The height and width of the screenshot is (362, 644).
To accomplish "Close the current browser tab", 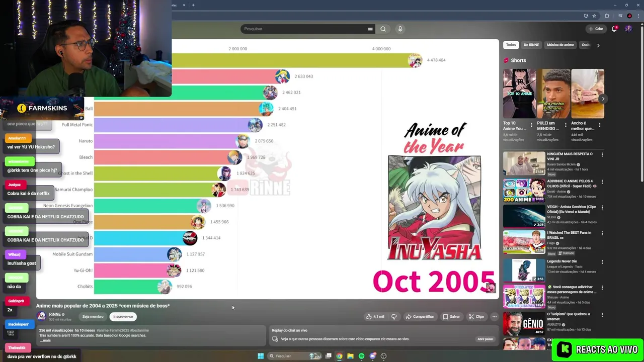I will pos(184,5).
